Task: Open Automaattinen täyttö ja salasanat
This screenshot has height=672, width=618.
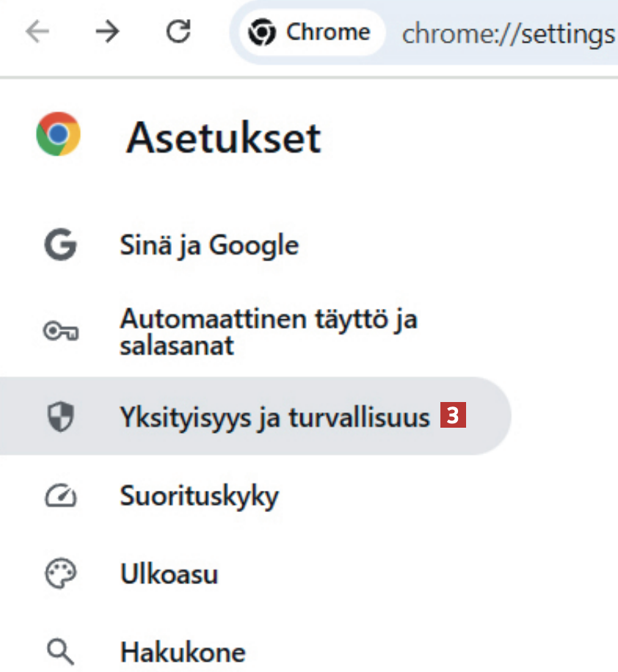Action: 269,332
